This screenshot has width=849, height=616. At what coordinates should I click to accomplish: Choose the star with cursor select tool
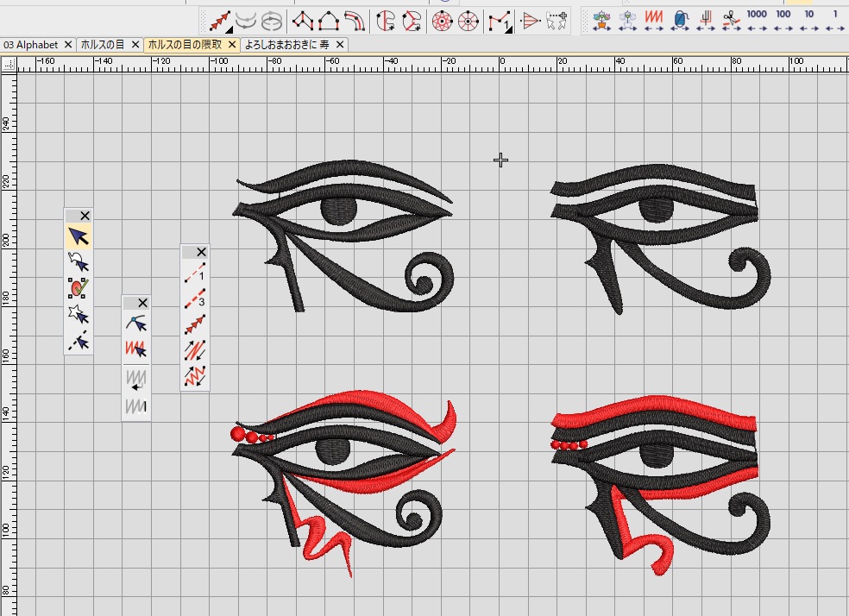coord(79,315)
